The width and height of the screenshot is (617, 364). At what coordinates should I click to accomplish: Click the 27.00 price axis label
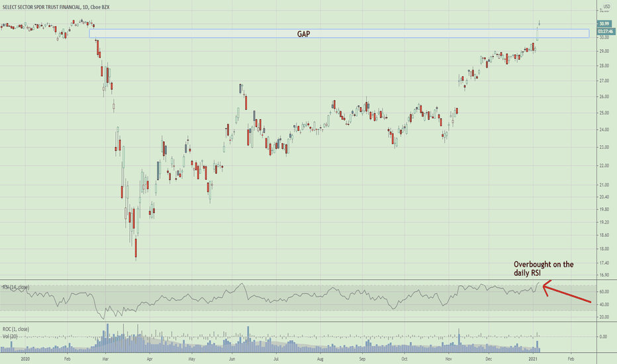click(x=604, y=81)
